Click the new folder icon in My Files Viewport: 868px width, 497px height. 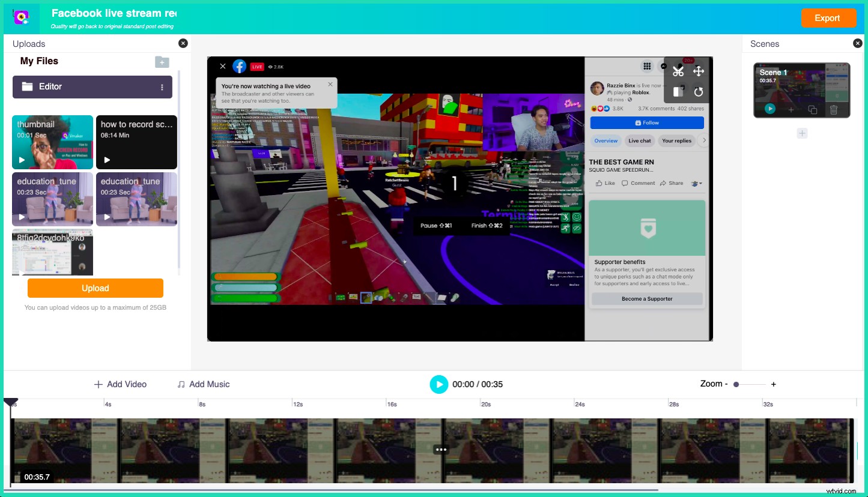click(x=162, y=62)
